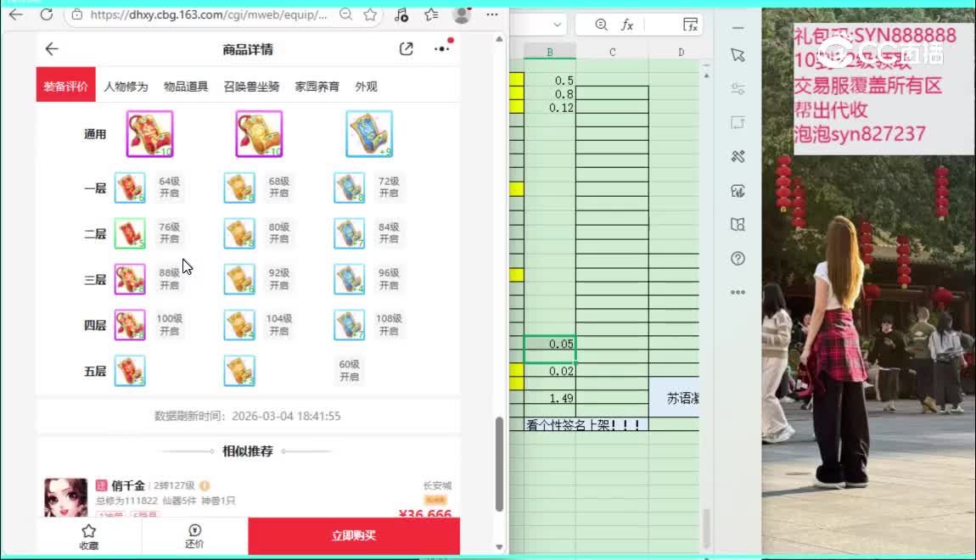Switch to the 外观 tab
Image resolution: width=976 pixels, height=560 pixels.
[366, 86]
